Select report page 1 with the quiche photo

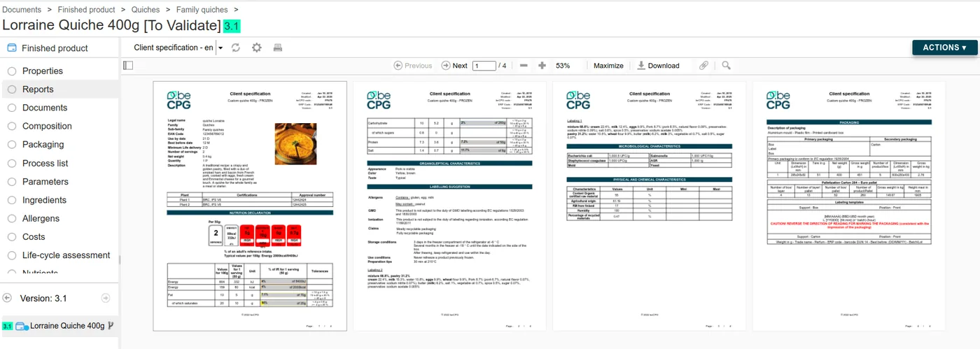click(251, 206)
